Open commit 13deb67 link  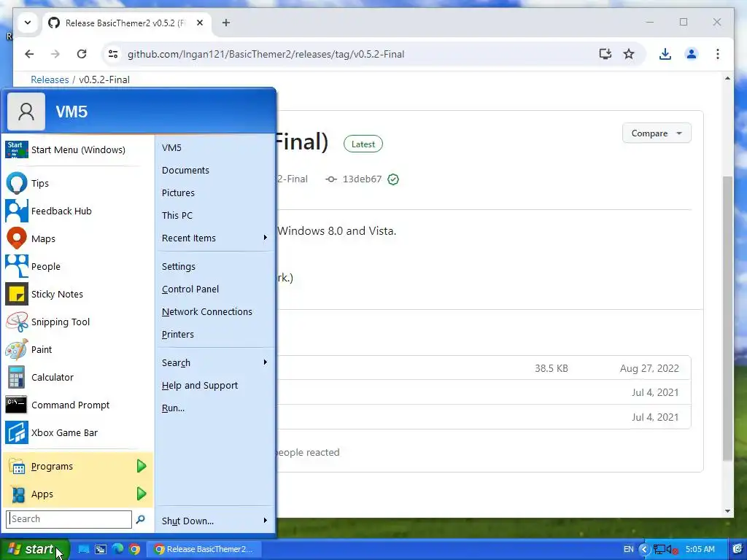[x=362, y=179]
